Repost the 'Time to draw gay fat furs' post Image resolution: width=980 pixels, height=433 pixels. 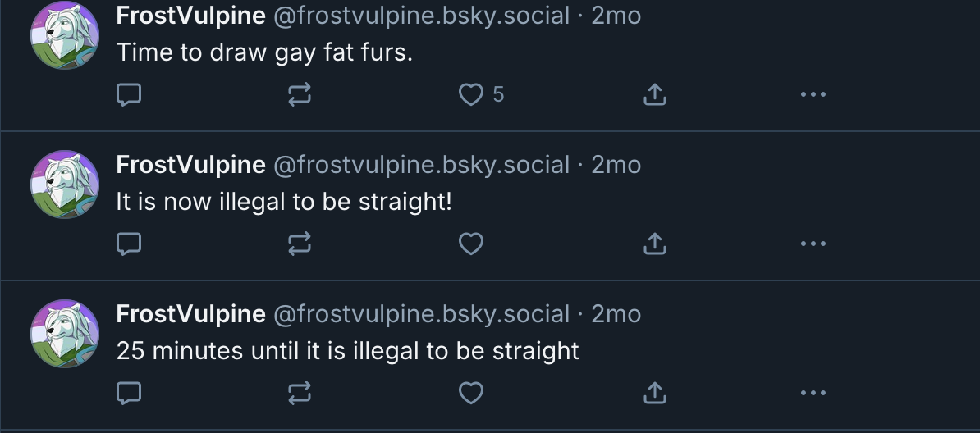point(300,94)
